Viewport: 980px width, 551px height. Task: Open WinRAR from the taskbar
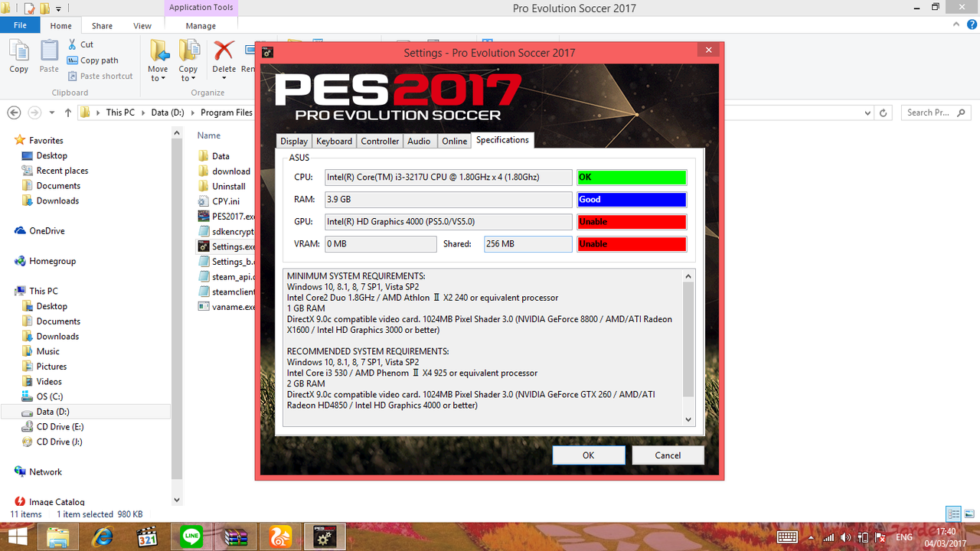(236, 537)
